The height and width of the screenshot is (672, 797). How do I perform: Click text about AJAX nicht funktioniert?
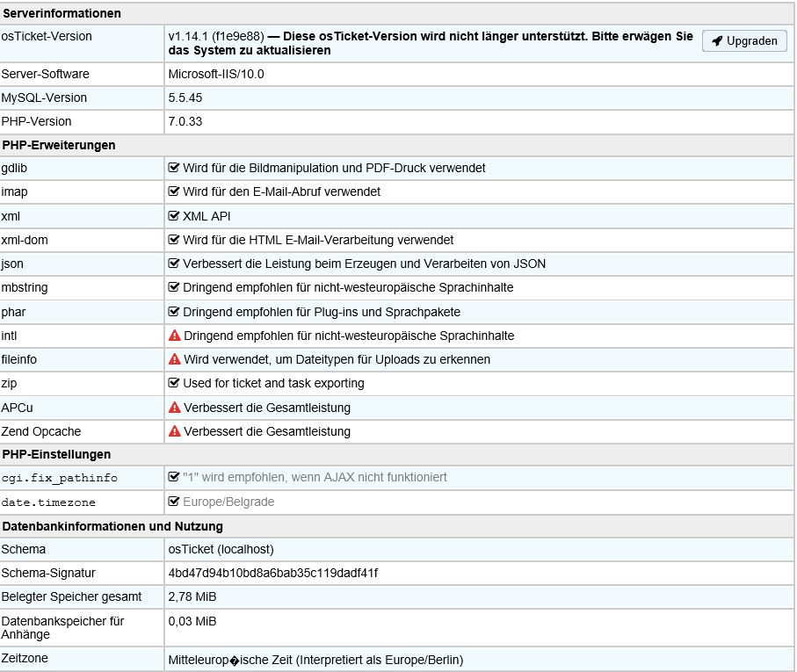tap(315, 478)
